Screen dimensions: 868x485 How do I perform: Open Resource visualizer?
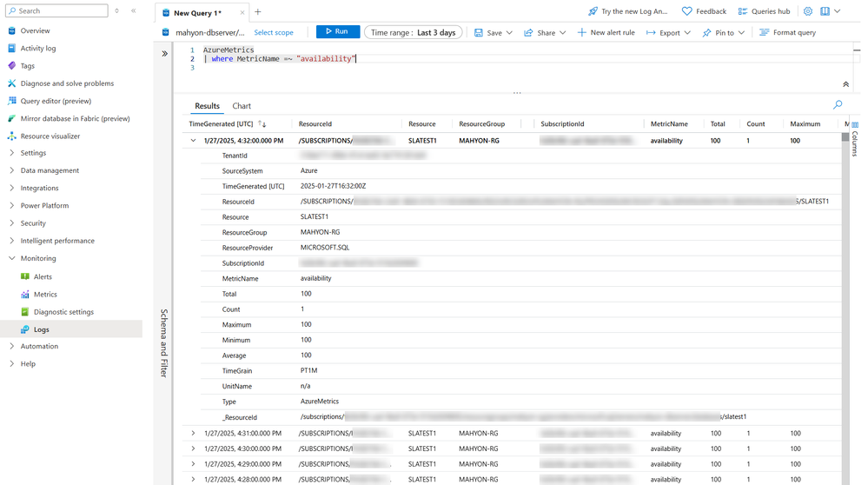coord(50,136)
